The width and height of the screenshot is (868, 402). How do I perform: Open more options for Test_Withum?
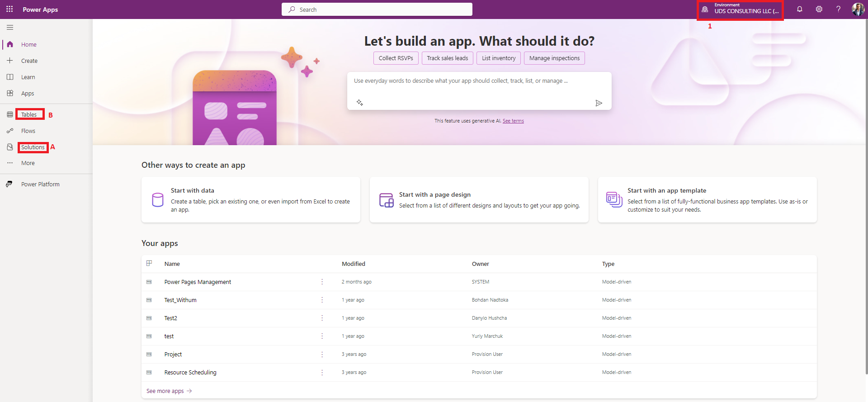point(322,300)
